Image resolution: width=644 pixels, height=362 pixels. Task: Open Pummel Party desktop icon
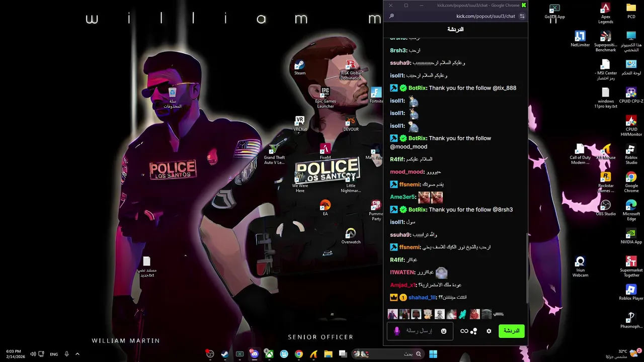point(376,210)
